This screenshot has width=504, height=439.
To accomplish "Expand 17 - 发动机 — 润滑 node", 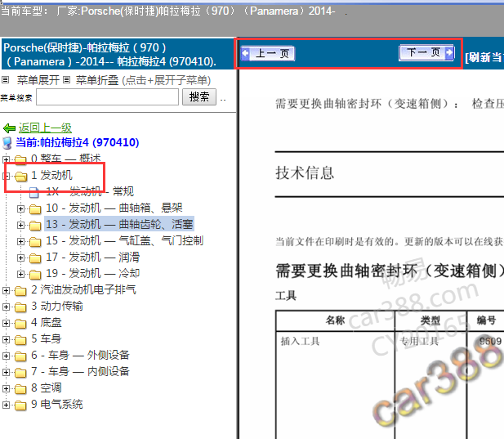I will click(20, 258).
